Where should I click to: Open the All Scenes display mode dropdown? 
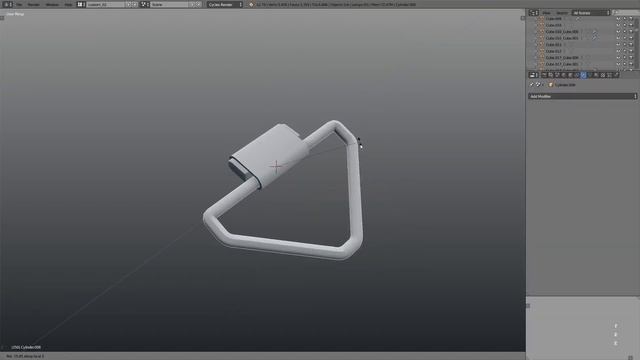591,13
